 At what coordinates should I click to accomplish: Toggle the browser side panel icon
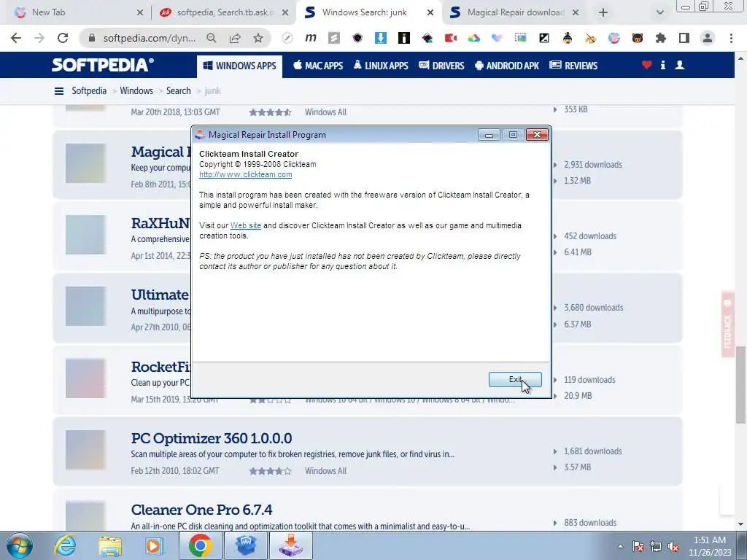coord(684,38)
